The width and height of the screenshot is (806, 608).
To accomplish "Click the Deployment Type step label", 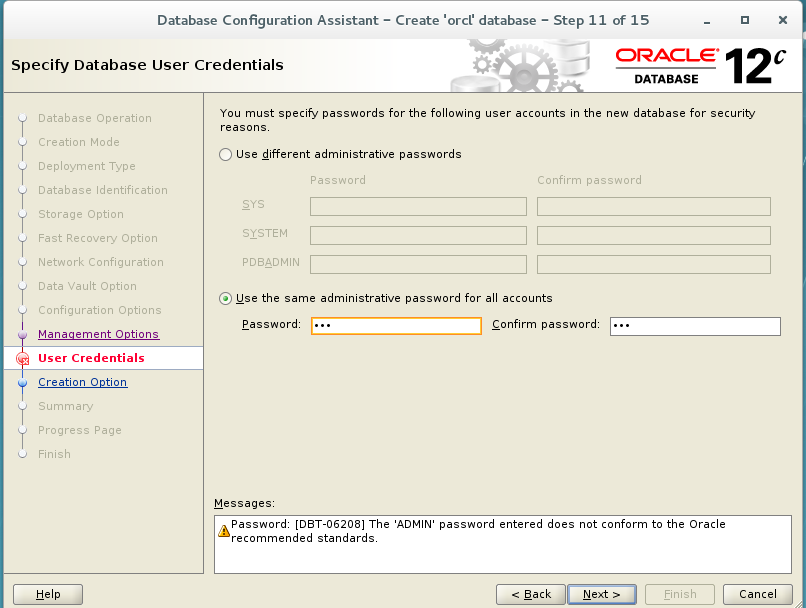I will coord(87,166).
